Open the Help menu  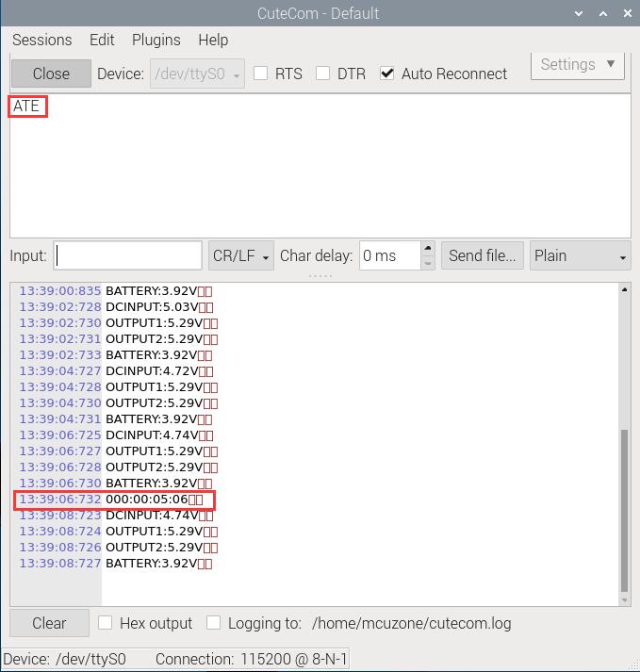213,40
